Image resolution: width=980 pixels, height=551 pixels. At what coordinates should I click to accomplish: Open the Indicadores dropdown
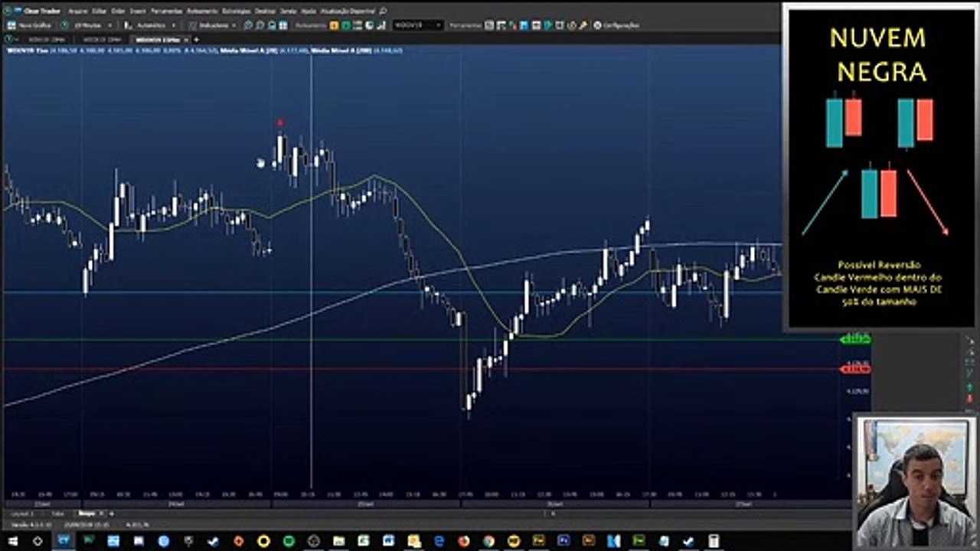click(x=214, y=25)
